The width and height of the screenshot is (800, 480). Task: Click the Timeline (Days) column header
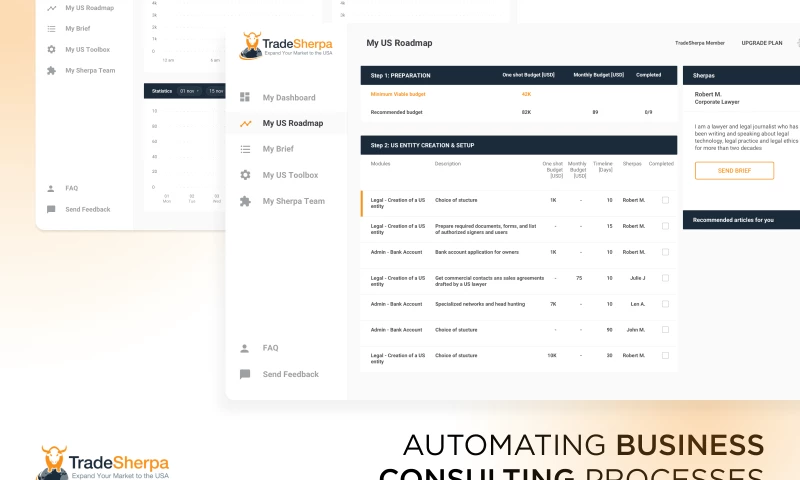[603, 167]
